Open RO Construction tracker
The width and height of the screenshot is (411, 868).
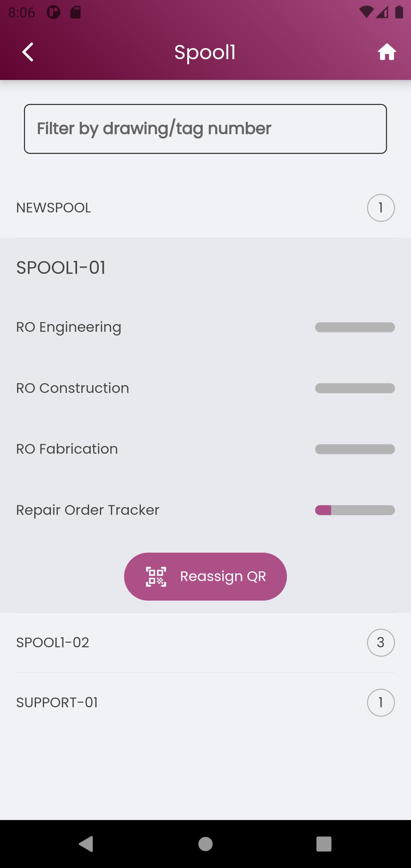pos(205,388)
